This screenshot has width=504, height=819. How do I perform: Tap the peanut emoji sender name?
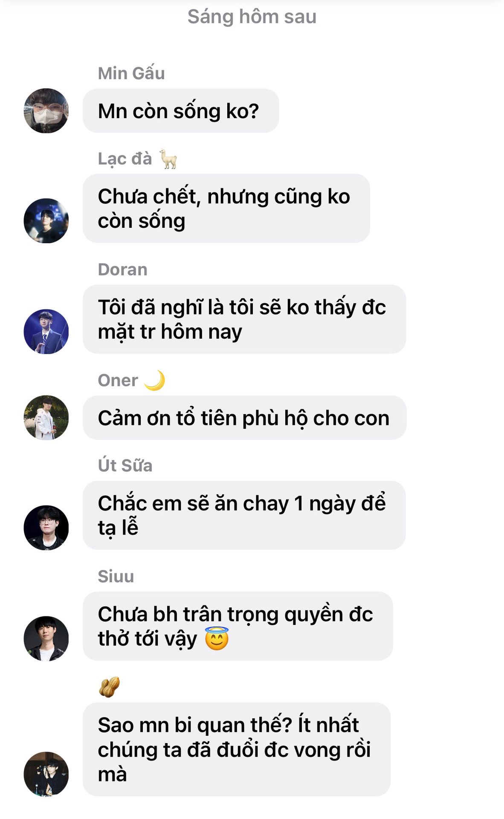(x=109, y=687)
